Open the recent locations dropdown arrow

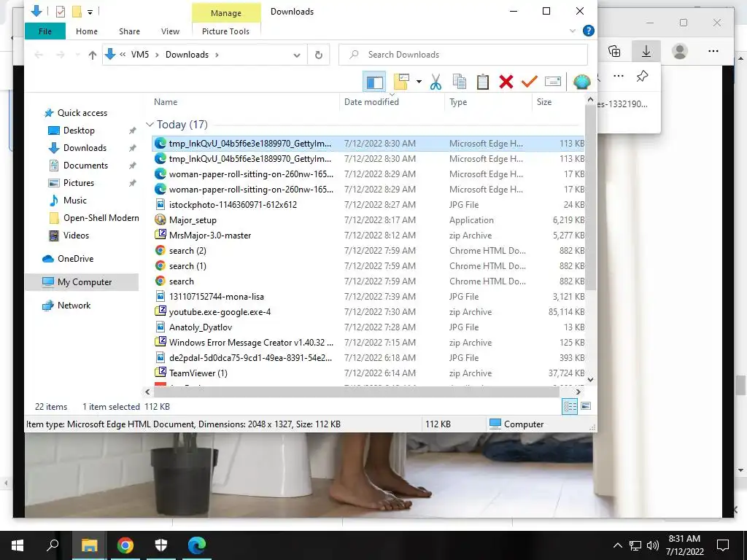point(77,55)
